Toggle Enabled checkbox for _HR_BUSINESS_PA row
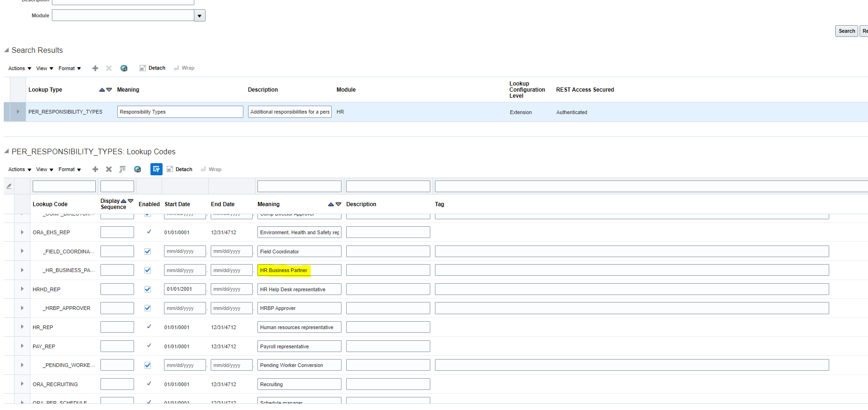This screenshot has height=410, width=868. [x=148, y=270]
